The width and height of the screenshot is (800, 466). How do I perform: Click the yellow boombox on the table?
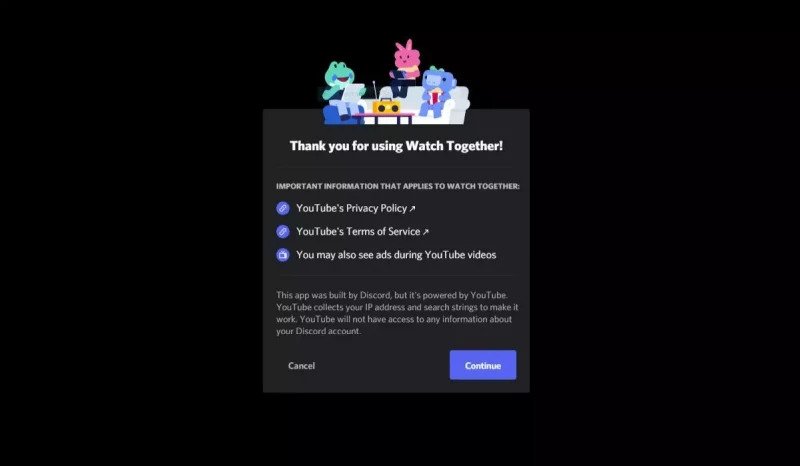(386, 106)
